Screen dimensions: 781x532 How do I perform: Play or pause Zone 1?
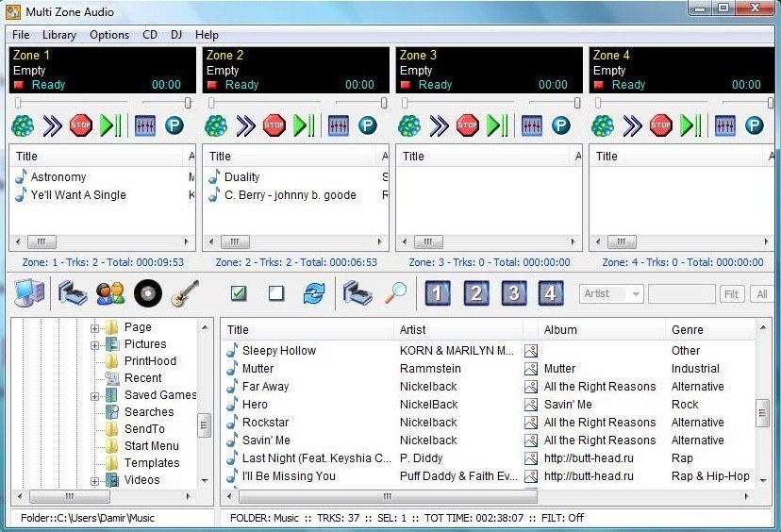110,125
